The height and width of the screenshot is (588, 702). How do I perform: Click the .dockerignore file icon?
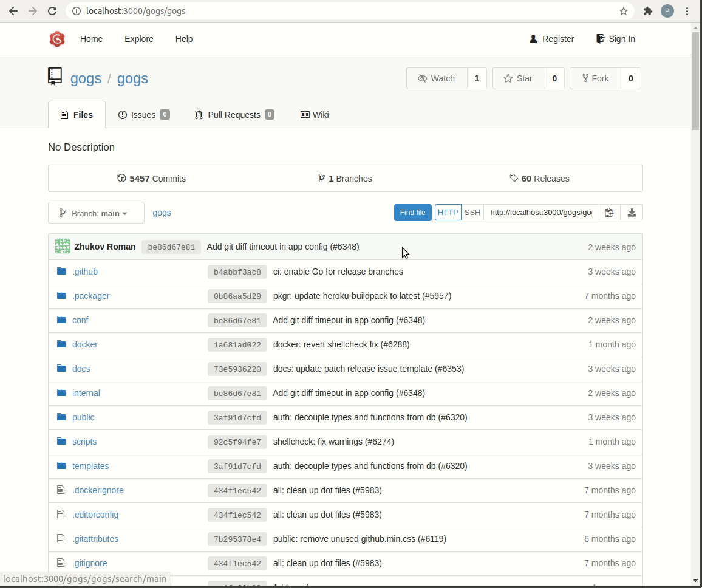point(61,490)
